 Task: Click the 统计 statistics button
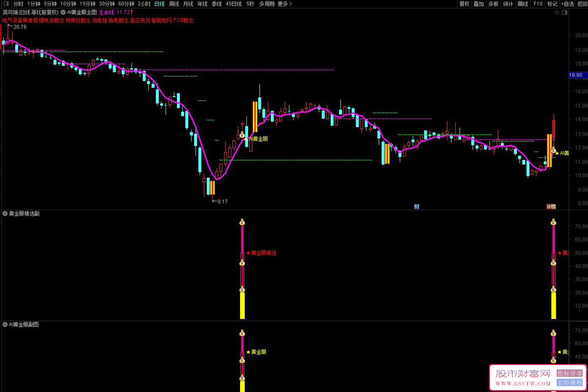(x=508, y=3)
